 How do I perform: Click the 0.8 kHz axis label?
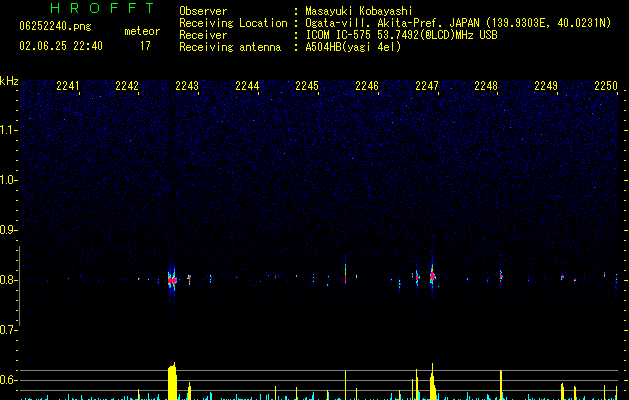pos(8,280)
